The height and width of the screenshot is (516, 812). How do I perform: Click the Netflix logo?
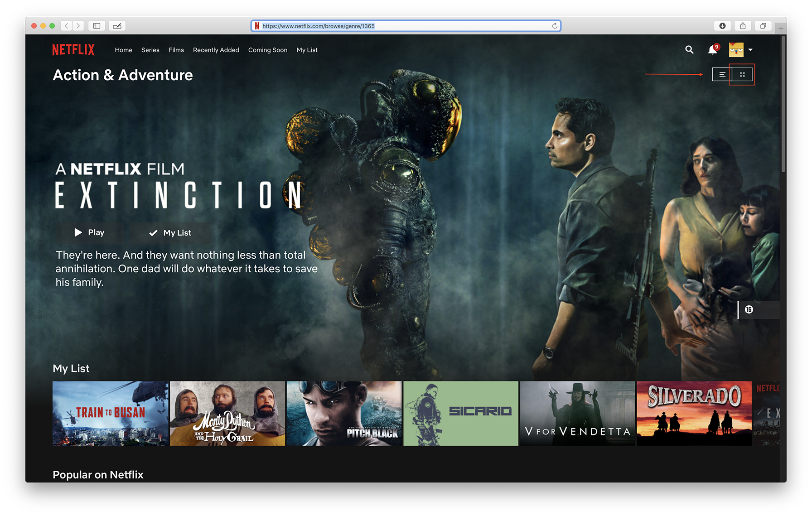[x=73, y=50]
